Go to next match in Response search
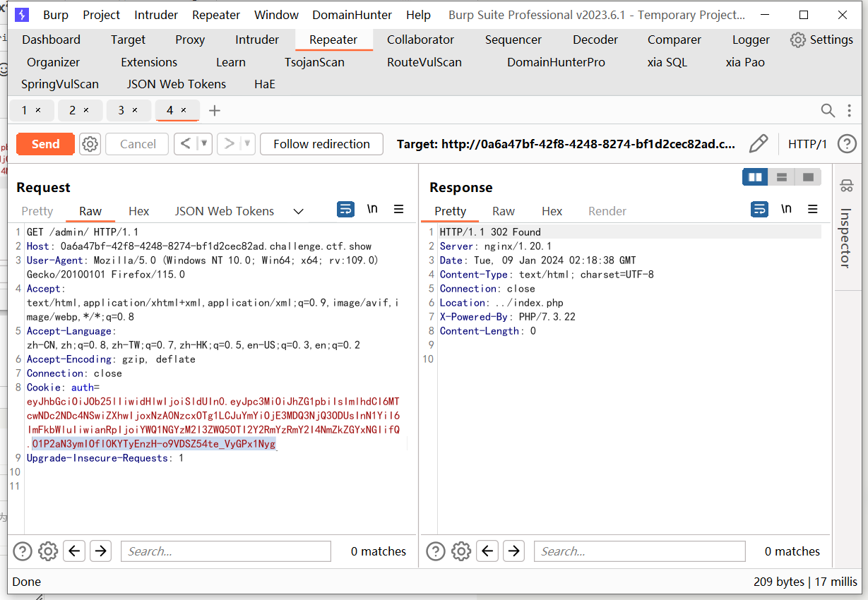 click(513, 551)
